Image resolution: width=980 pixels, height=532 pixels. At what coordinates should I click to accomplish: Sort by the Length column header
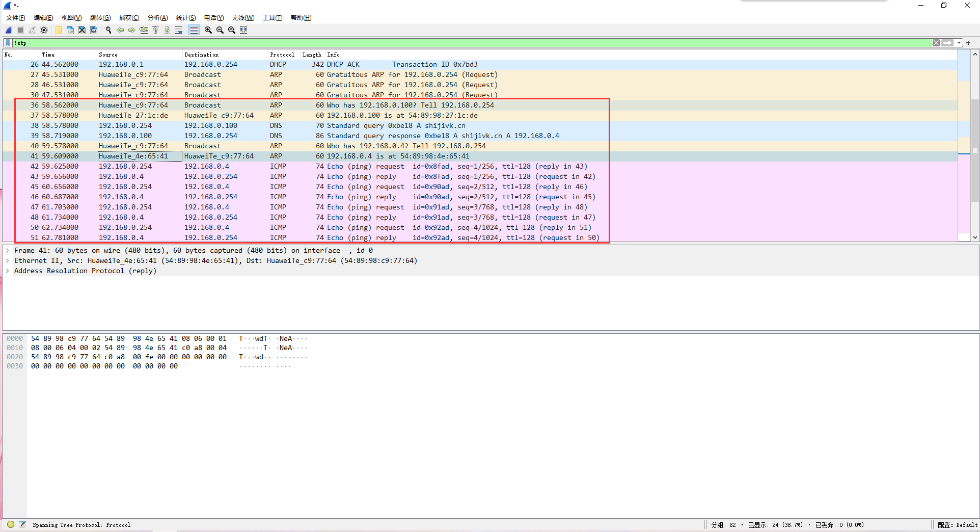[x=313, y=55]
